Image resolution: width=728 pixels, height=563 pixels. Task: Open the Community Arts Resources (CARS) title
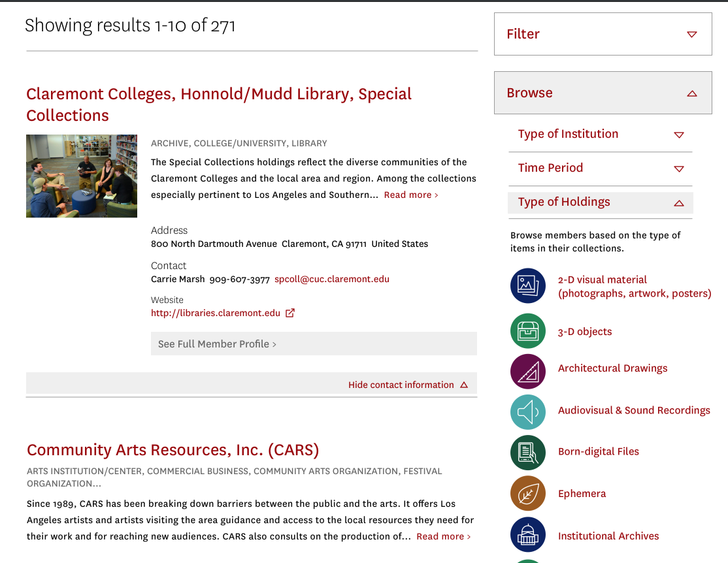(x=173, y=450)
